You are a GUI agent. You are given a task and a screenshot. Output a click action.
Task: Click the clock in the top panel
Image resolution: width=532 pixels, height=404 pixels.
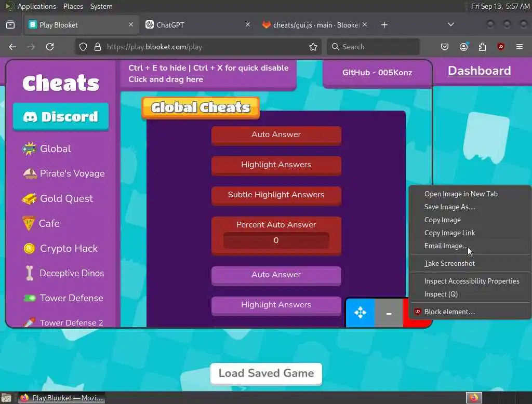pyautogui.click(x=500, y=6)
